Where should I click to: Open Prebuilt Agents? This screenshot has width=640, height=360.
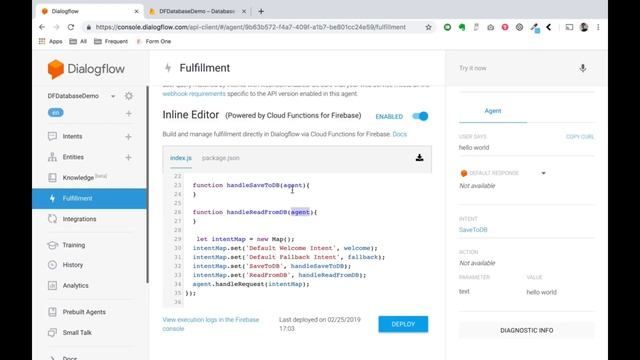[84, 312]
